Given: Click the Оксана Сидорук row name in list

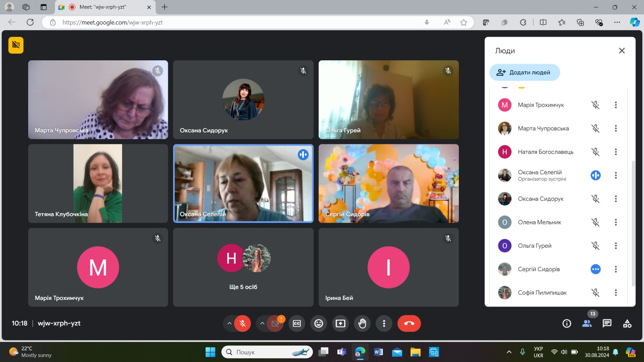Looking at the screenshot, I should 541,199.
